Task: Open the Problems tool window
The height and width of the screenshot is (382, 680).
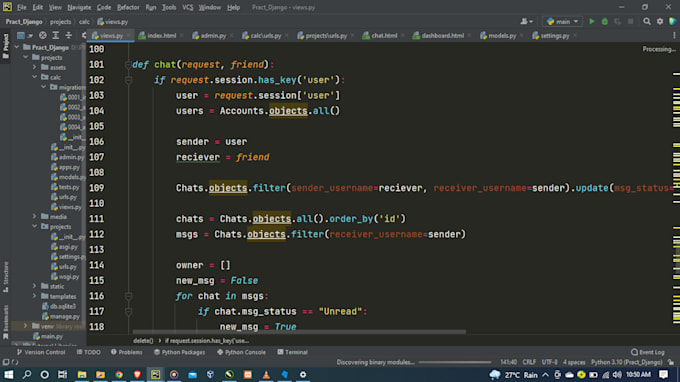Action: (x=127, y=352)
